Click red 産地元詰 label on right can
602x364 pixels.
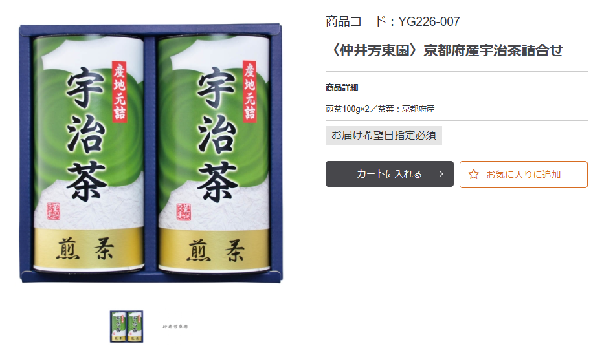point(250,92)
